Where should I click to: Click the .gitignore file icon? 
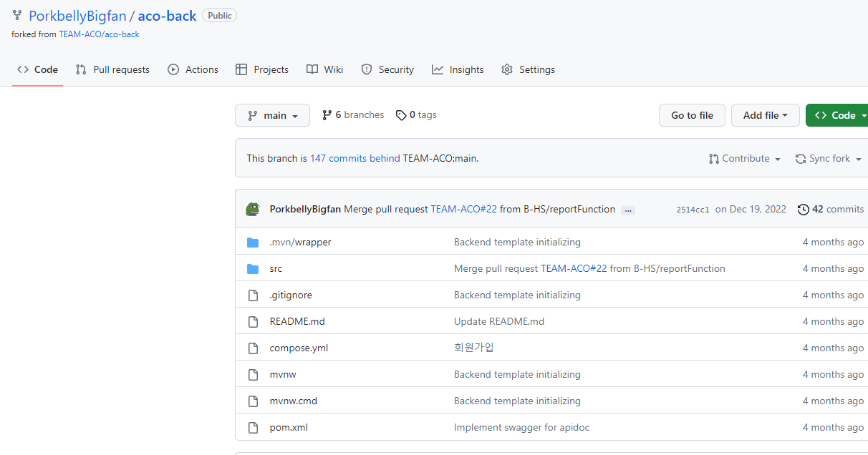253,295
